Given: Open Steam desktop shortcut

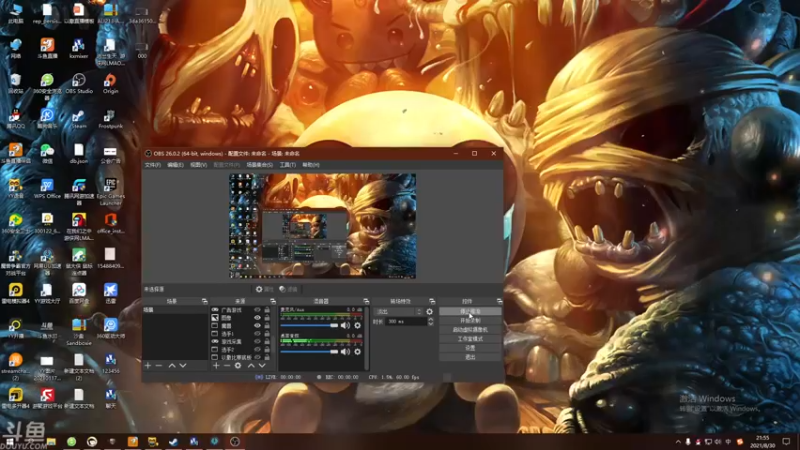Looking at the screenshot, I should (79, 119).
